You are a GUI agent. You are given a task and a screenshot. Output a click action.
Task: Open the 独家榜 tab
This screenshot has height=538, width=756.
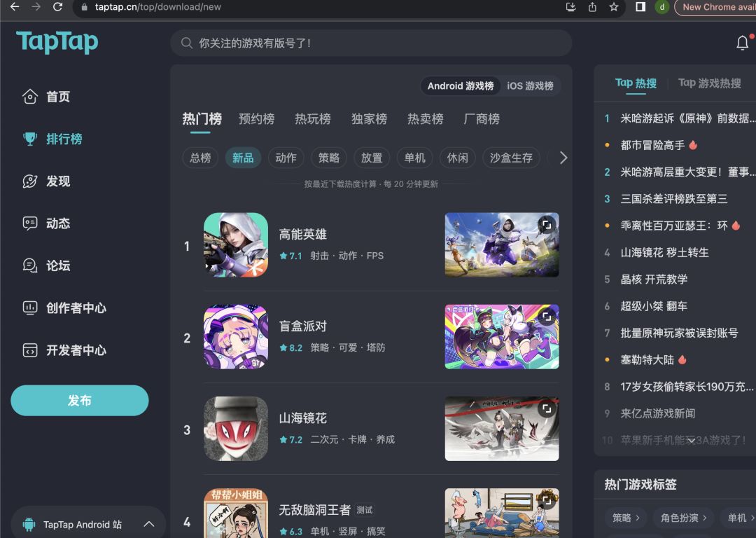370,118
